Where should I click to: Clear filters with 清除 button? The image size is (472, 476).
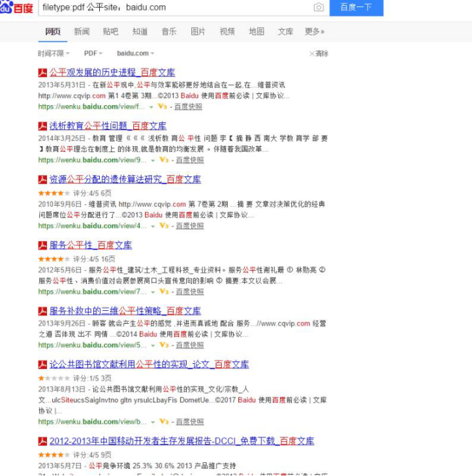(319, 54)
